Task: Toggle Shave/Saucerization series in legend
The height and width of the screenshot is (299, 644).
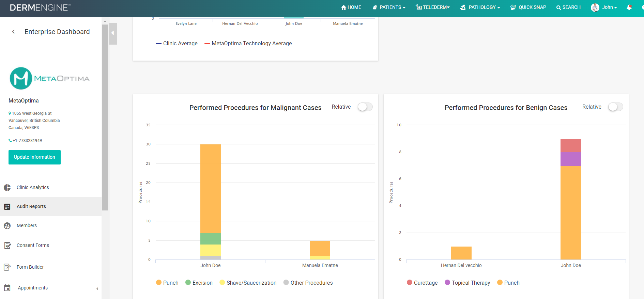Action: 248,283
